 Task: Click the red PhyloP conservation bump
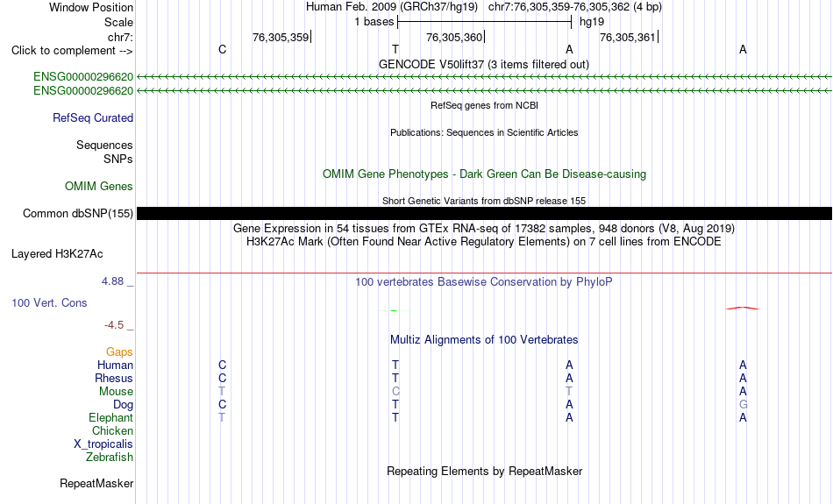(x=743, y=308)
